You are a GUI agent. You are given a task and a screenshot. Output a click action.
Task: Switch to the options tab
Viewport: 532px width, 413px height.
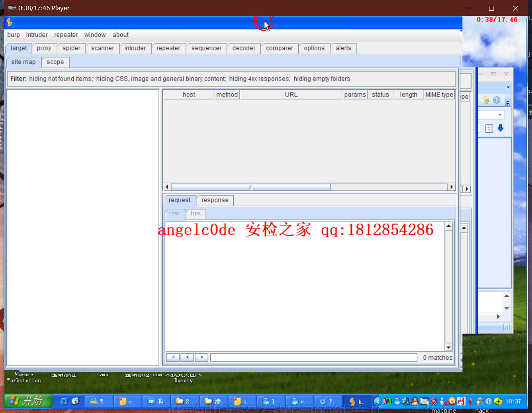point(314,48)
